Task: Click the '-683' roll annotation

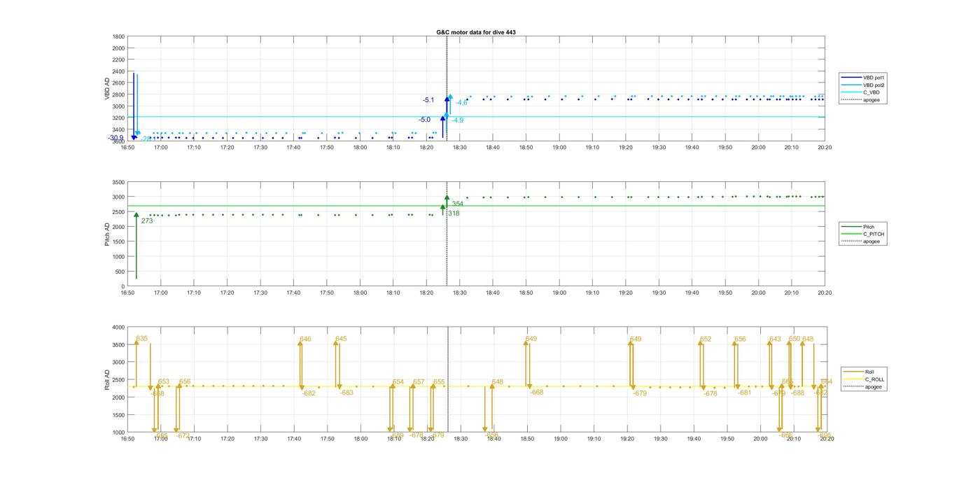Action: tap(346, 393)
